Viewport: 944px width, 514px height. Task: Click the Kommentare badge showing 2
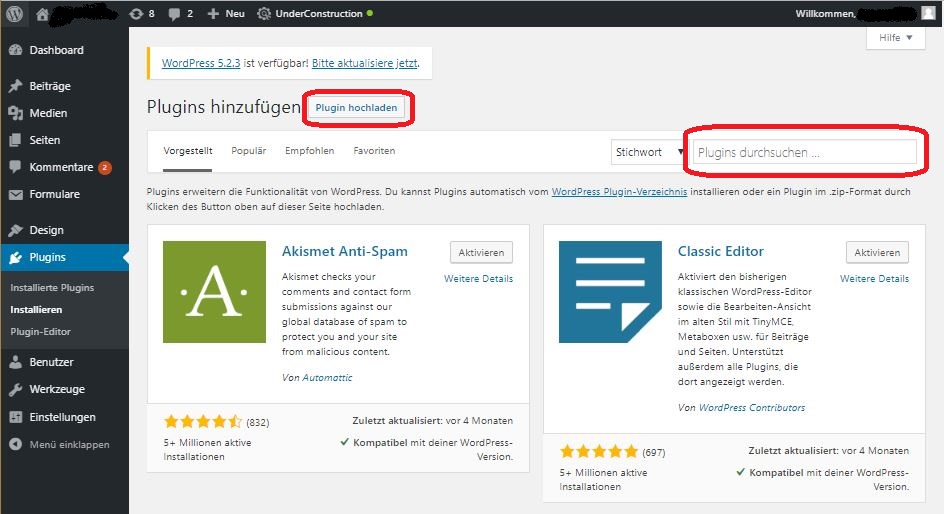(105, 167)
